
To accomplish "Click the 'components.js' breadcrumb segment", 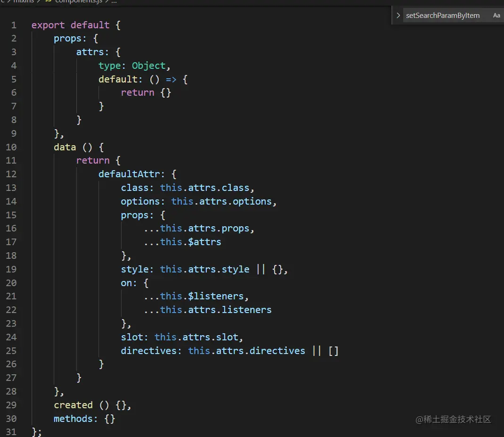I will pos(79,1).
